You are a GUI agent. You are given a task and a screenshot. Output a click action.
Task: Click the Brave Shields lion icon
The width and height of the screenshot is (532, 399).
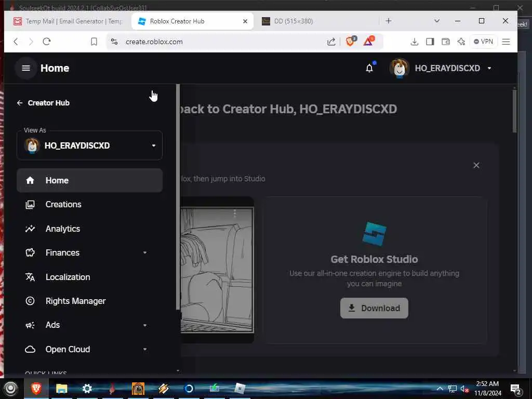pyautogui.click(x=351, y=42)
